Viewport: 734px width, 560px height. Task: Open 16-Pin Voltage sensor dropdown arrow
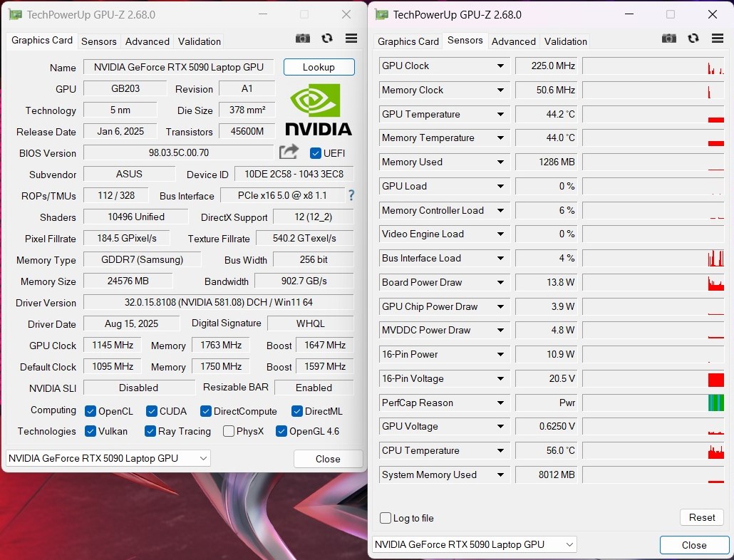[x=500, y=378]
